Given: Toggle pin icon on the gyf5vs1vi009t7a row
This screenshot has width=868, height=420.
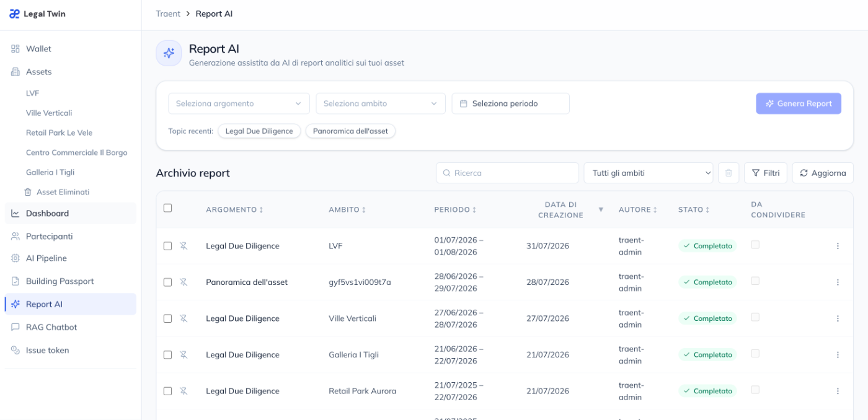Looking at the screenshot, I should [x=184, y=282].
